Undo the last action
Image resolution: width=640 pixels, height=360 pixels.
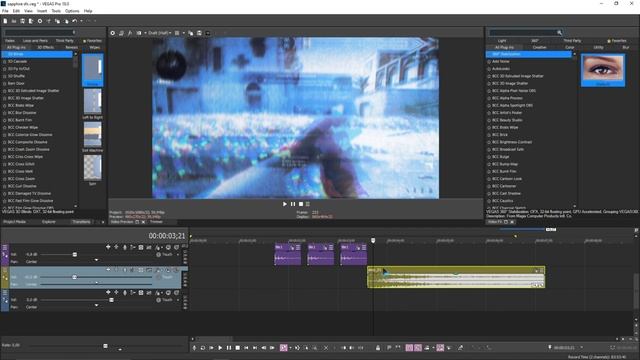point(74,21)
